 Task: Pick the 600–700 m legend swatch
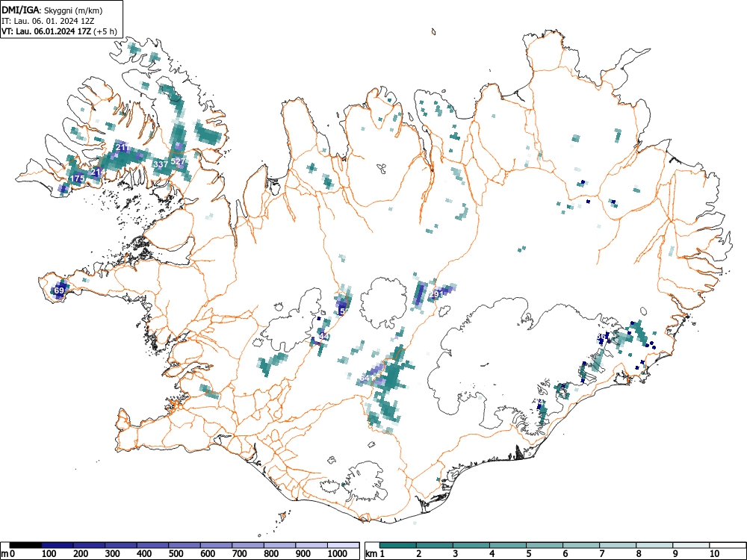(x=217, y=545)
